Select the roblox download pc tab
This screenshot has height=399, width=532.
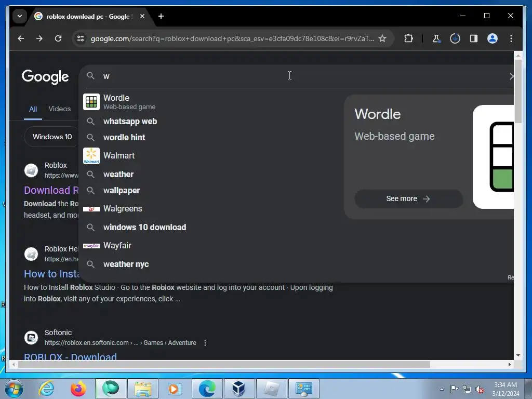89,16
